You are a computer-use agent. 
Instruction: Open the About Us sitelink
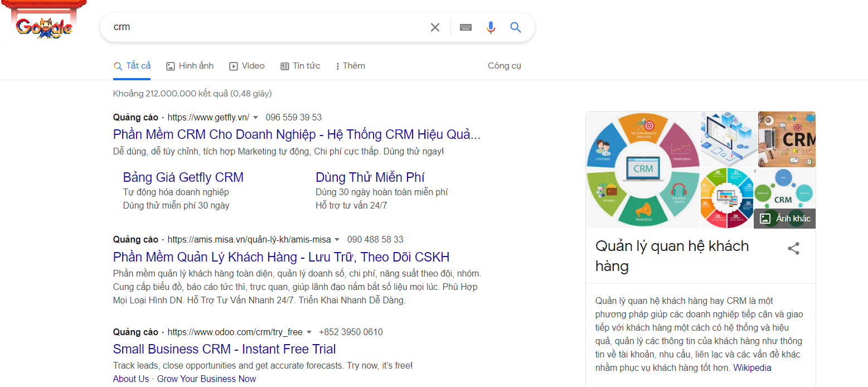pos(131,379)
